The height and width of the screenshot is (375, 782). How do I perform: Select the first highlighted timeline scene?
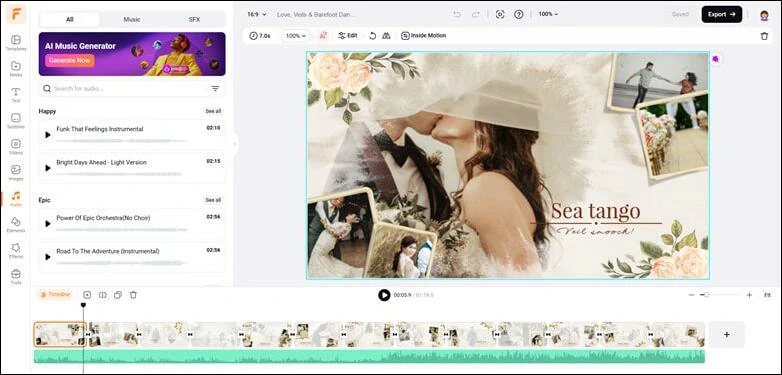[60, 334]
